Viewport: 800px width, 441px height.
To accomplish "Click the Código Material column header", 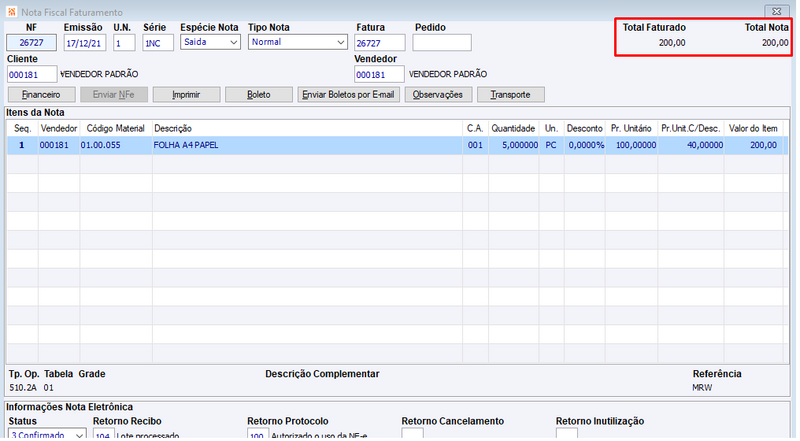I will pos(116,129).
